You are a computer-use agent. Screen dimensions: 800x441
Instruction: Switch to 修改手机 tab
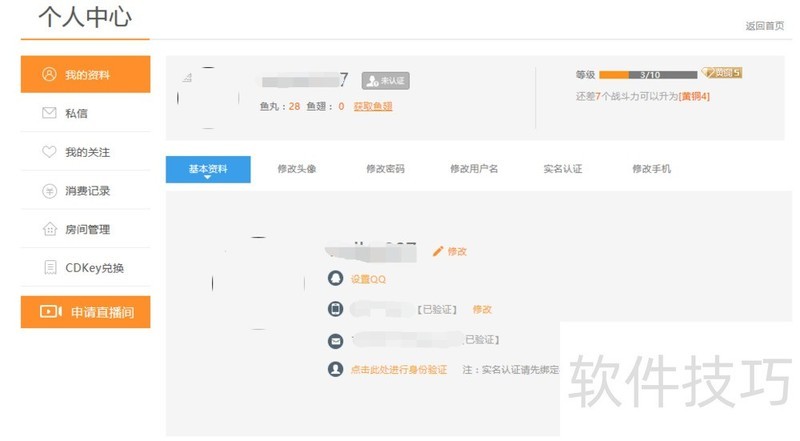tap(652, 169)
